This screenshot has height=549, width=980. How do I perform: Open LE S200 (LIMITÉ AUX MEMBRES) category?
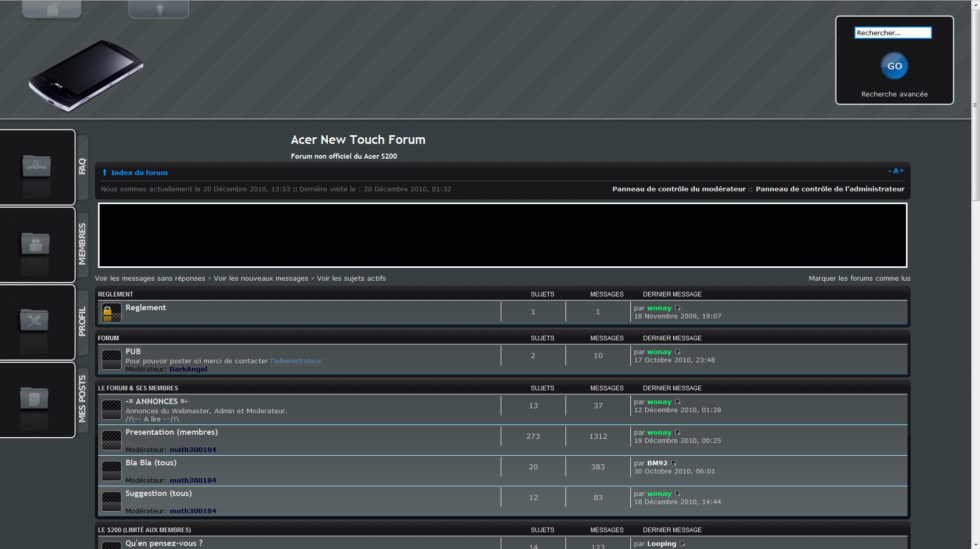tap(144, 530)
